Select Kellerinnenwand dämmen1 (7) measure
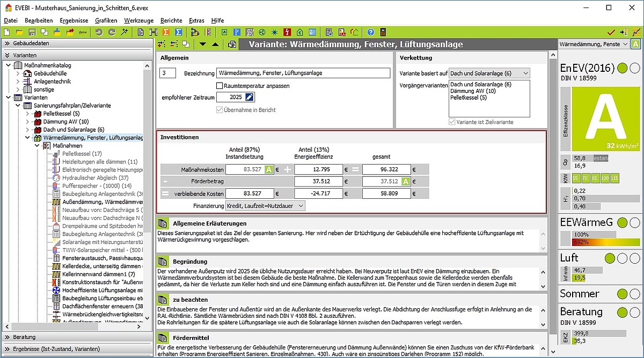Viewport: 644px width, 358px height. [98, 274]
